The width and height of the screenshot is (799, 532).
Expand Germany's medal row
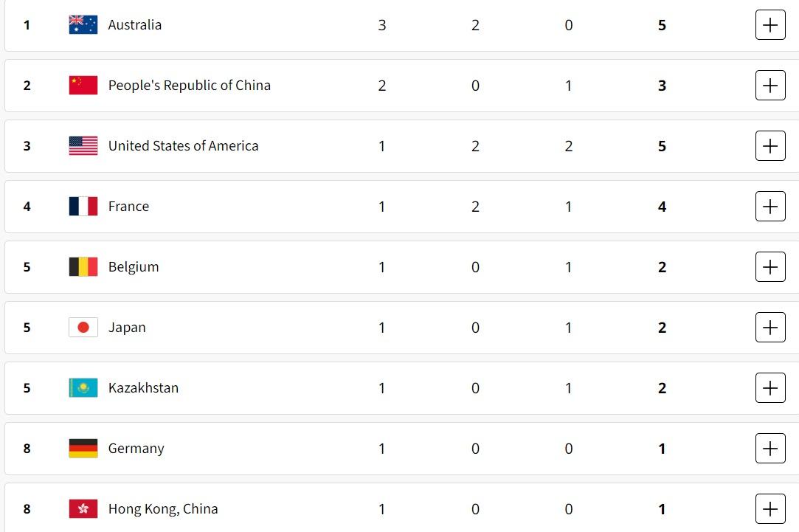coord(770,449)
